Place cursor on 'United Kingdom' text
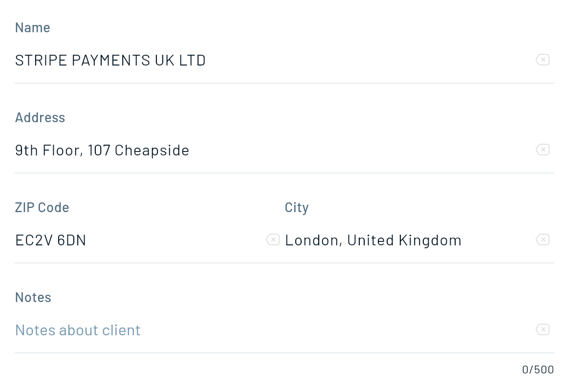 pos(404,240)
